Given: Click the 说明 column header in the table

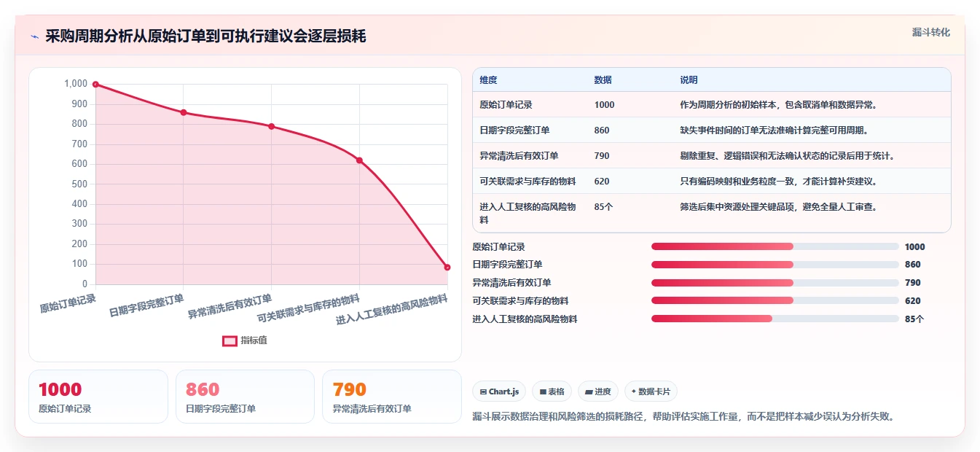Looking at the screenshot, I should click(689, 80).
